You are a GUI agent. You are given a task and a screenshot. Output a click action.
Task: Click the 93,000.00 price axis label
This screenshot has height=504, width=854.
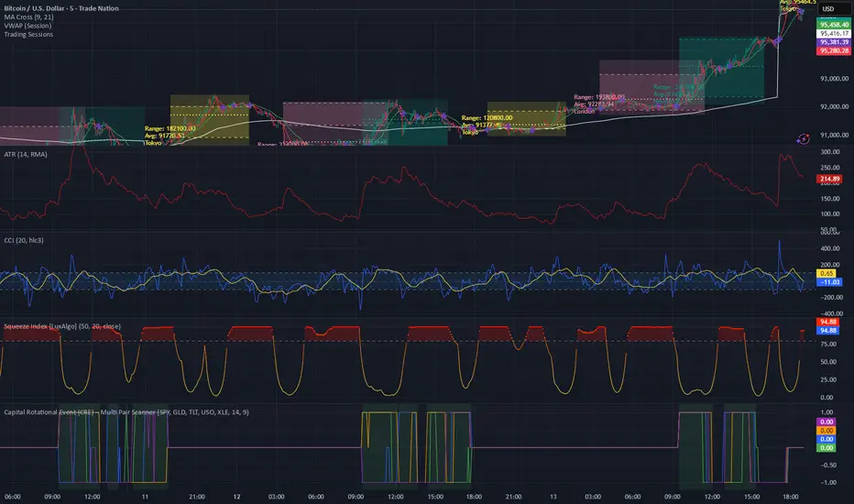(x=834, y=79)
